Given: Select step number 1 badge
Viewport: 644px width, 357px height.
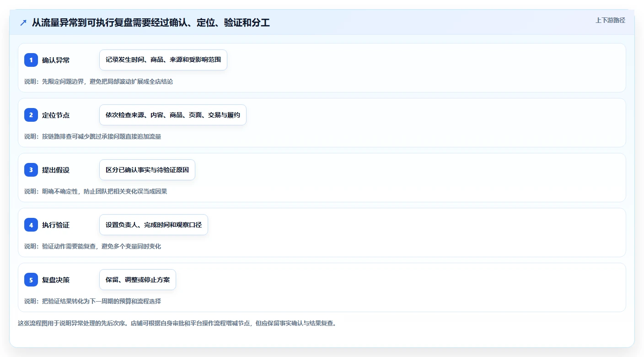Looking at the screenshot, I should (31, 60).
